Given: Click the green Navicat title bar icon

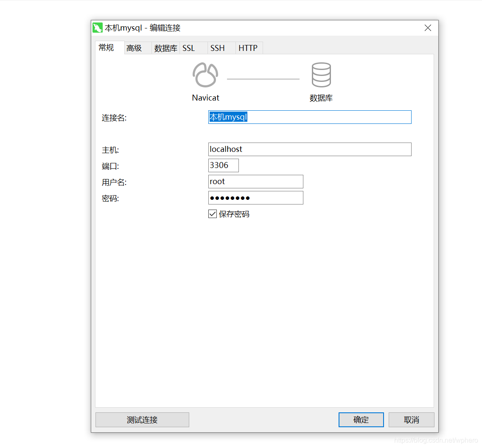Looking at the screenshot, I should [98, 28].
